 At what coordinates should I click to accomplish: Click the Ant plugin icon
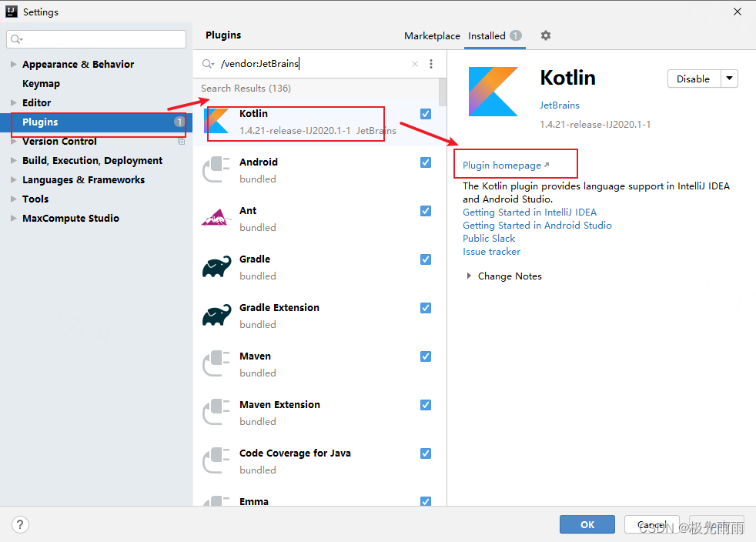216,218
